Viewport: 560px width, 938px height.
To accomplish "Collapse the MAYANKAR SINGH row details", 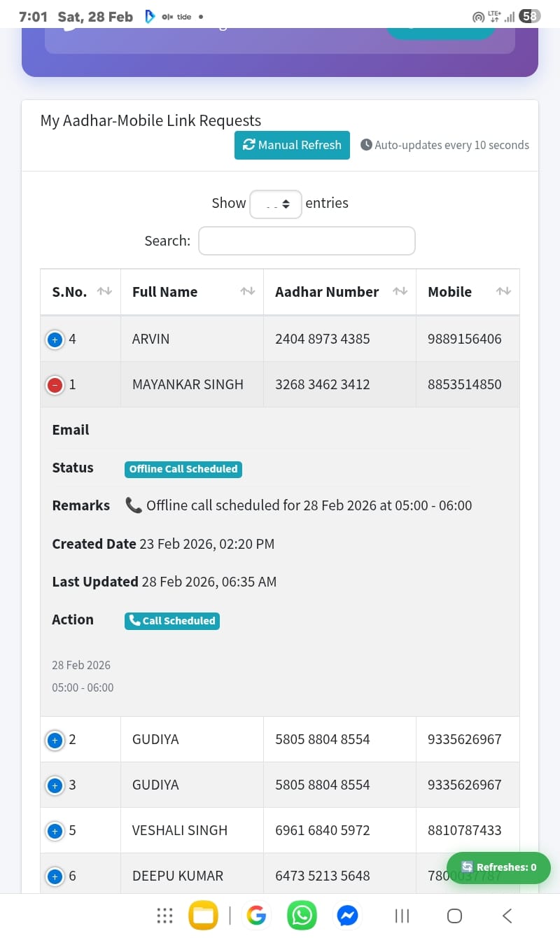I will (x=55, y=385).
